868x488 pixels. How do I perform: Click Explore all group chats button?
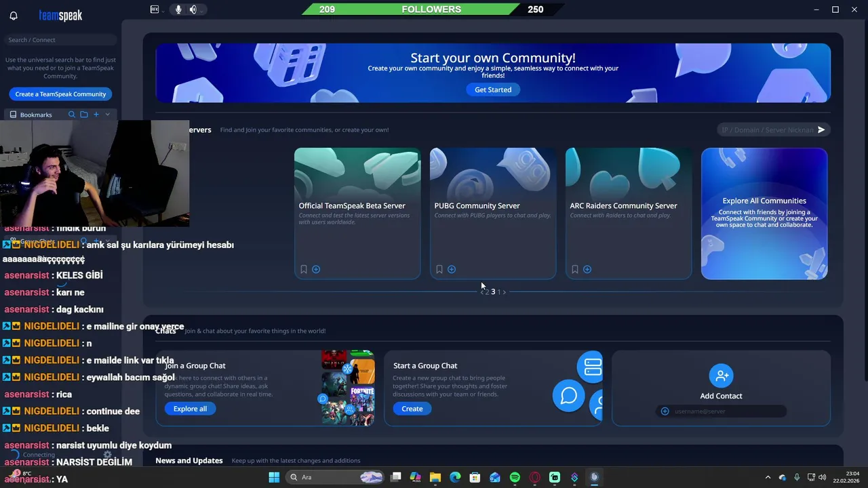[190, 409]
